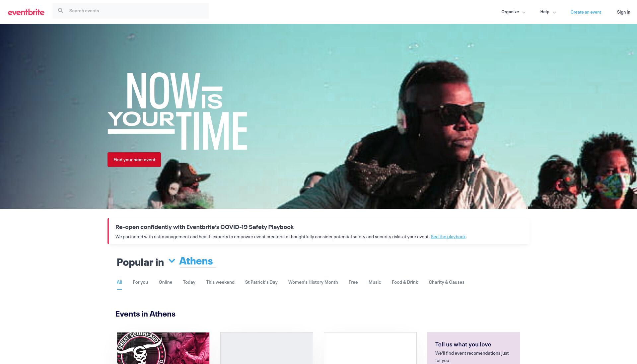Select the Online tab

[165, 282]
